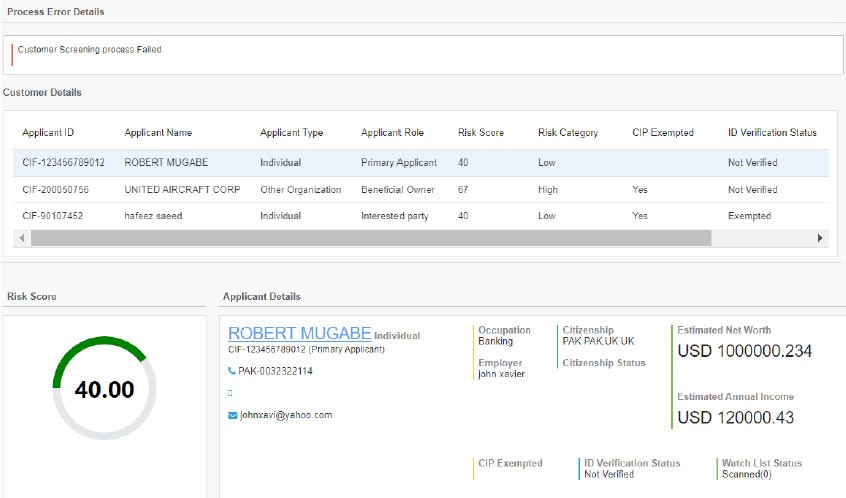Click the Applicant Details section heading
The height and width of the screenshot is (498, 846).
[x=262, y=296]
